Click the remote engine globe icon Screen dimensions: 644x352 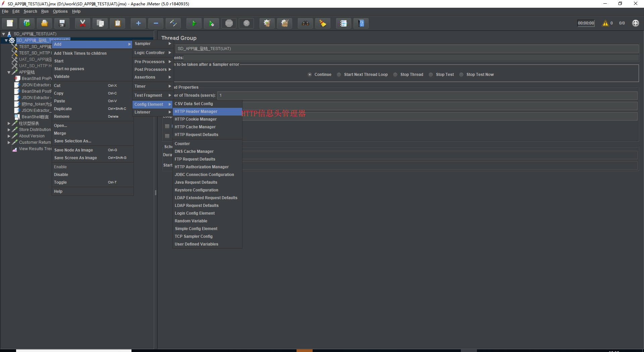click(635, 23)
